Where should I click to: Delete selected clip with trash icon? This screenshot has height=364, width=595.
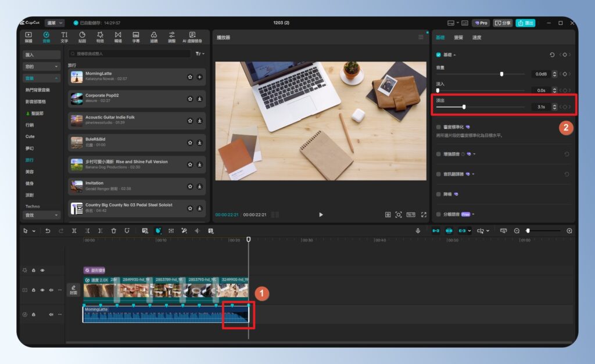113,230
